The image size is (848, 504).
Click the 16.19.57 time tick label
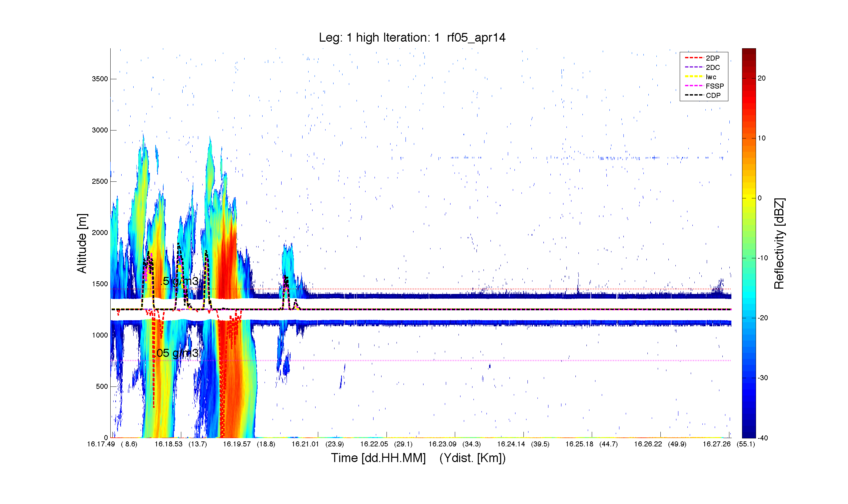click(237, 444)
